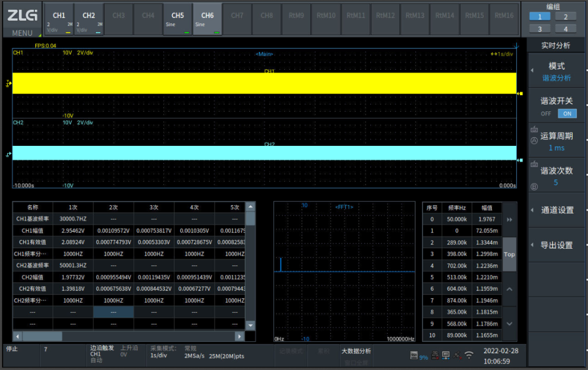
Task: Open the 模式 谐波分析 mode selector
Action: coord(557,71)
